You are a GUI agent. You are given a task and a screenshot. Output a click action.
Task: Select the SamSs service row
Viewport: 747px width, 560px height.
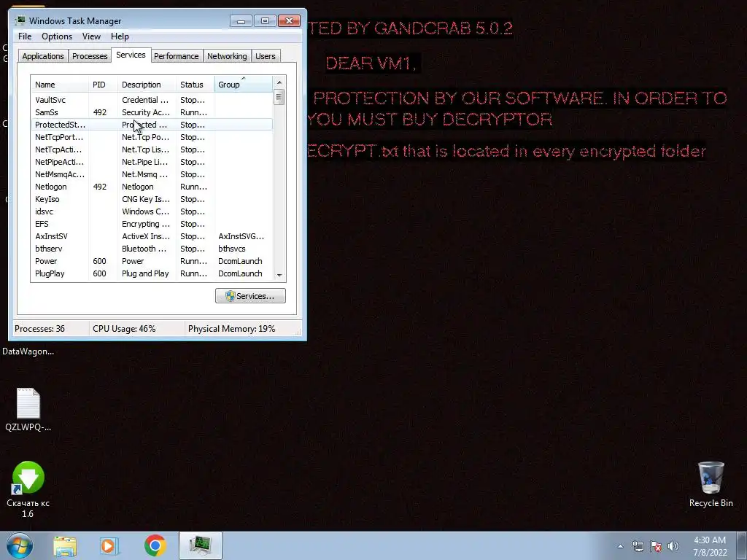click(152, 112)
